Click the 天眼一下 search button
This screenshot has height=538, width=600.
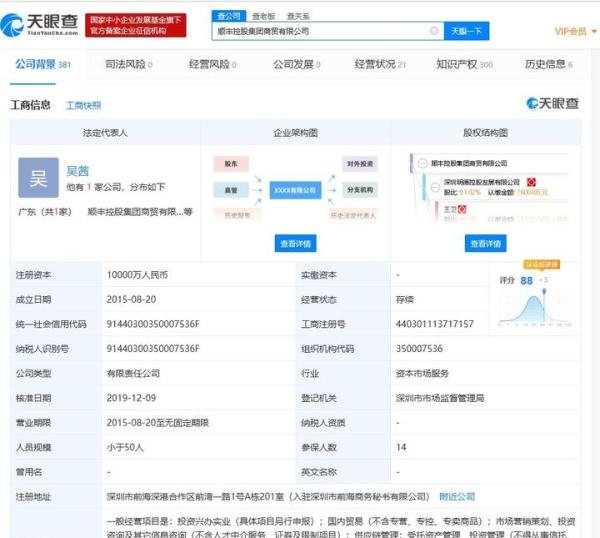(x=466, y=31)
